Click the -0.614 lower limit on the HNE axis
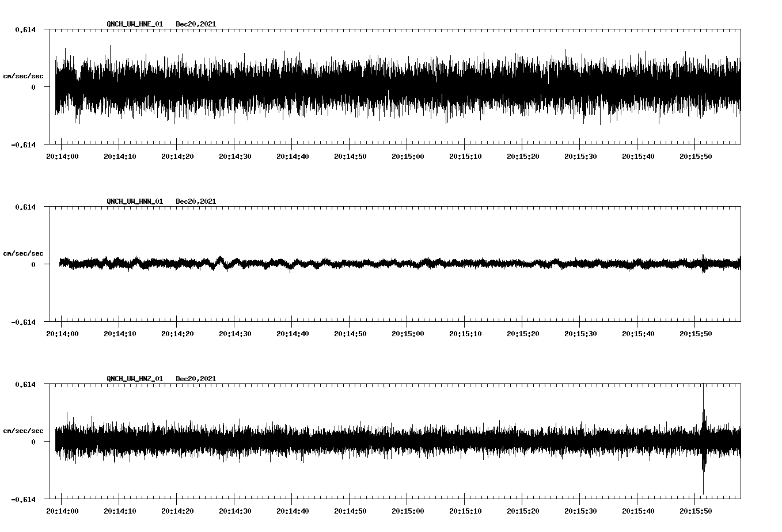This screenshot has height=532, width=782. pos(23,145)
